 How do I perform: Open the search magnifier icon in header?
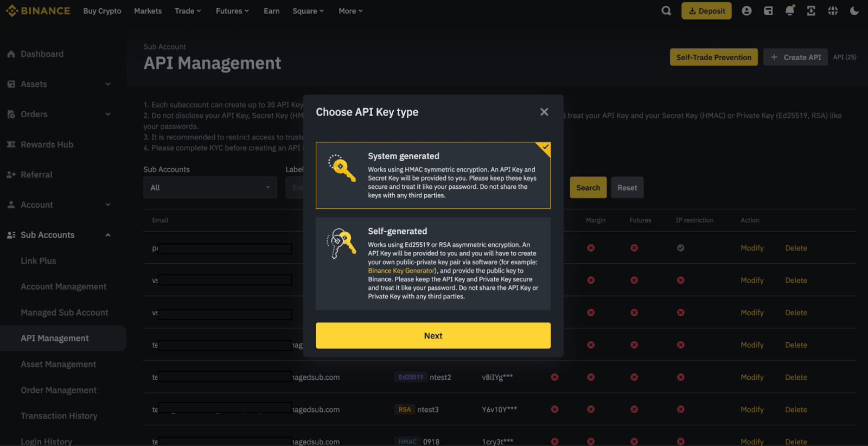tap(666, 11)
